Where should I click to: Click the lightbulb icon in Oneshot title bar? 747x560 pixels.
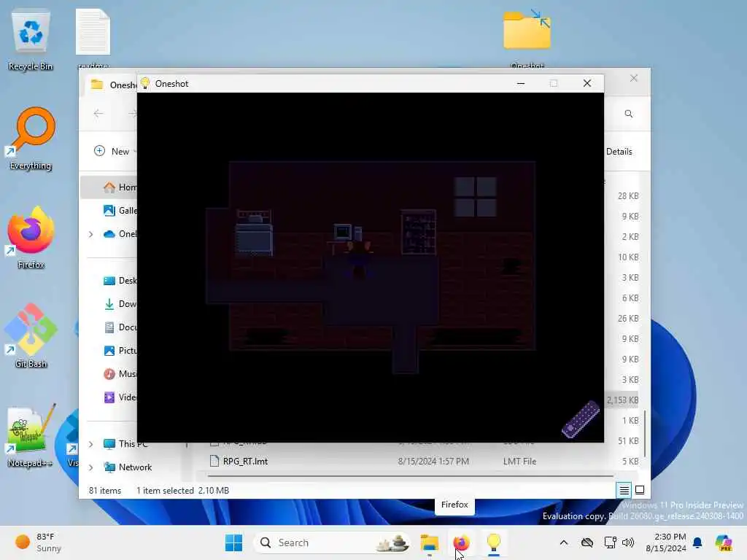point(145,83)
